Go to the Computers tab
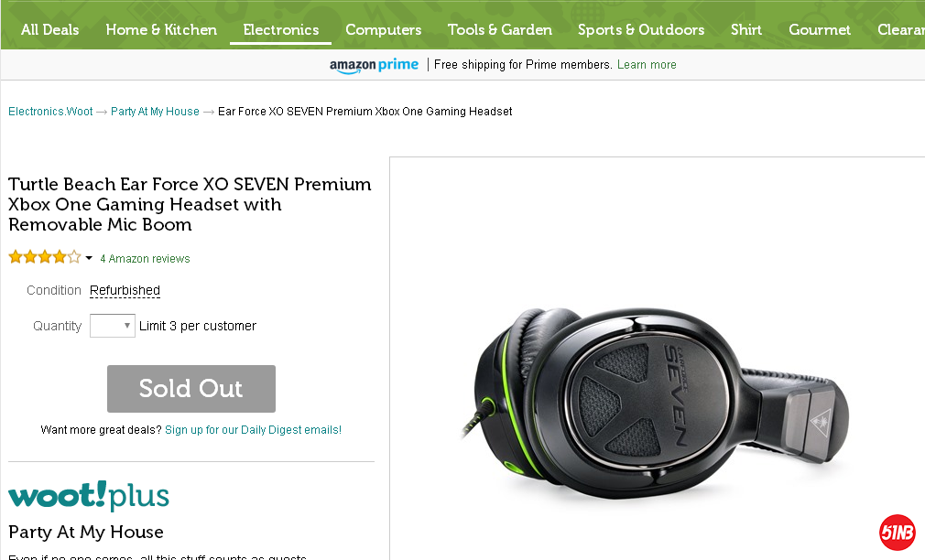 pos(383,29)
